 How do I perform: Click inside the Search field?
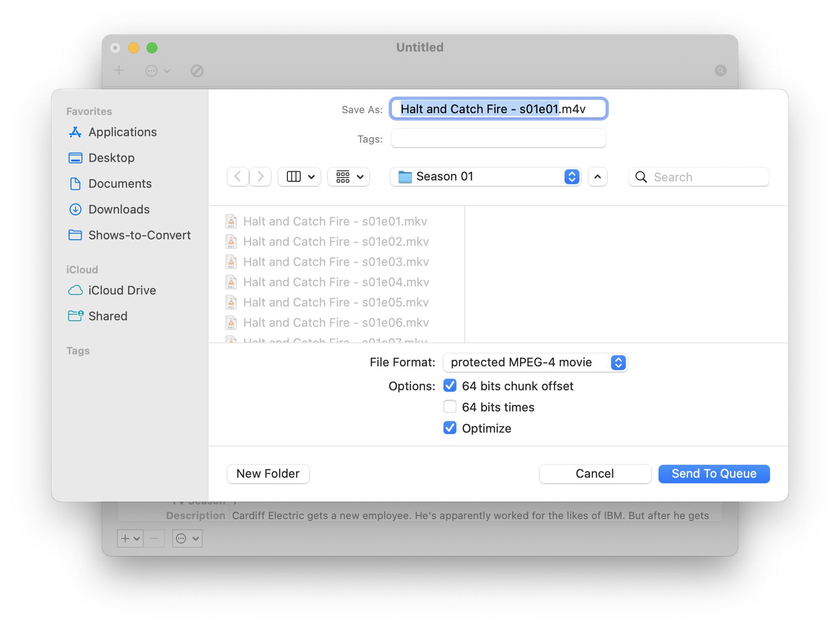tap(698, 177)
